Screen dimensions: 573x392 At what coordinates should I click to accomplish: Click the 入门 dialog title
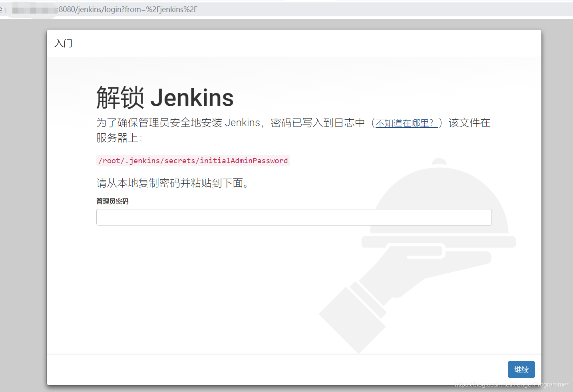click(64, 43)
